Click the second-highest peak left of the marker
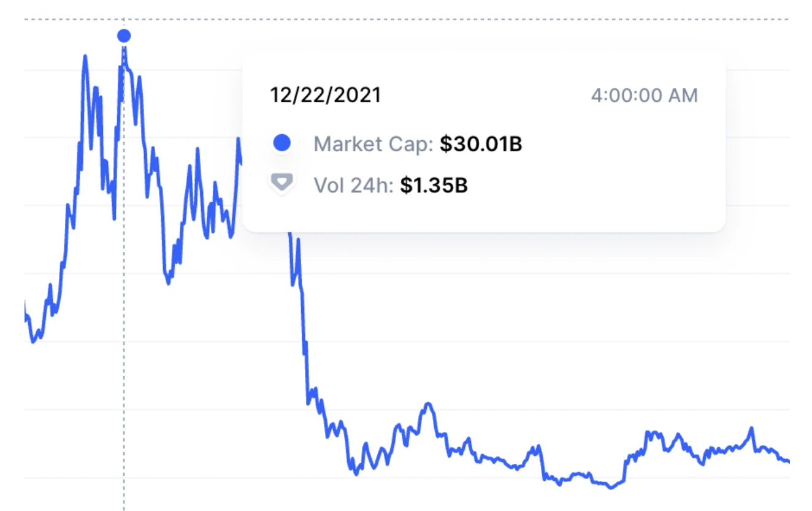The width and height of the screenshot is (812, 511). point(85,57)
